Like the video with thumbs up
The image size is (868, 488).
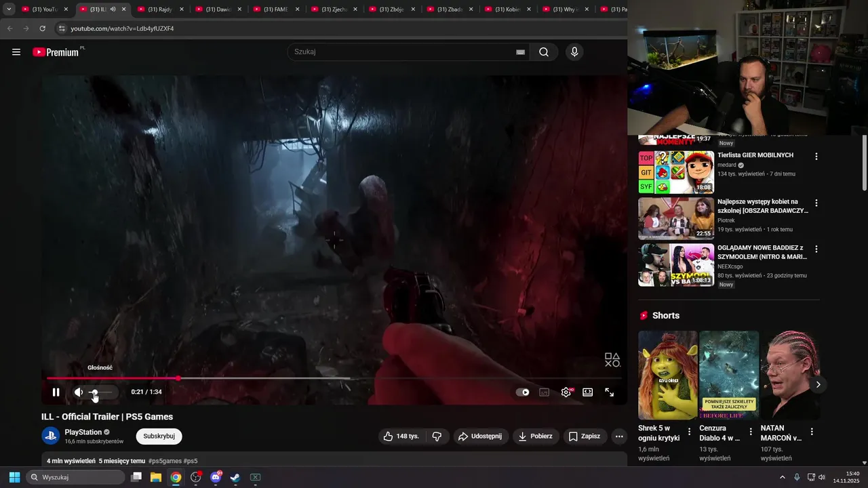(x=401, y=436)
